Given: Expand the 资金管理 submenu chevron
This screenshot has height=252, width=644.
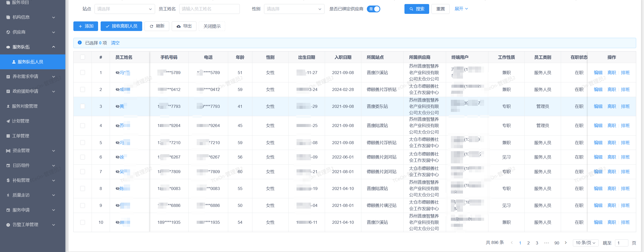Looking at the screenshot, I should click(x=53, y=151).
